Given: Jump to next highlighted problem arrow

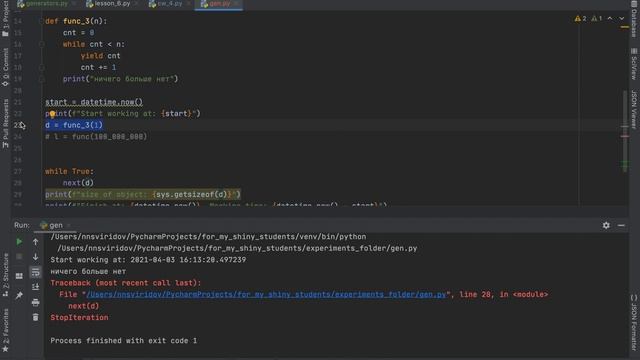Looking at the screenshot, I should tap(622, 19).
